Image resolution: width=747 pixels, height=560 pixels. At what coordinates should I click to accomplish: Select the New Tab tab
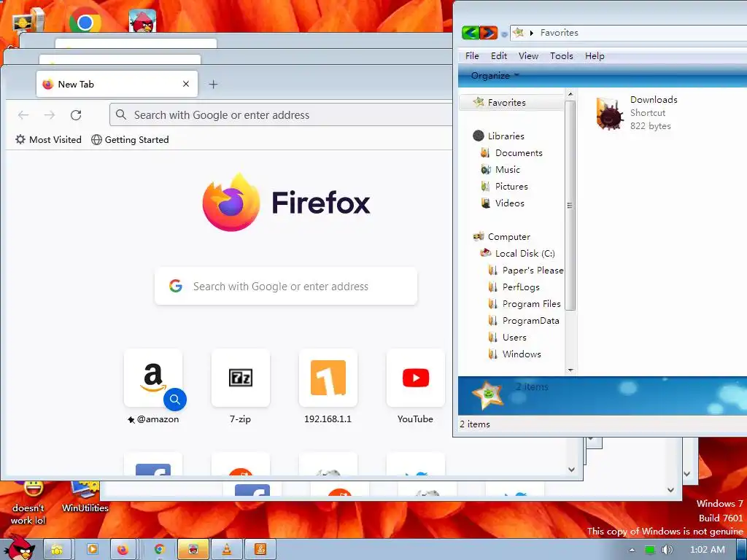click(117, 85)
